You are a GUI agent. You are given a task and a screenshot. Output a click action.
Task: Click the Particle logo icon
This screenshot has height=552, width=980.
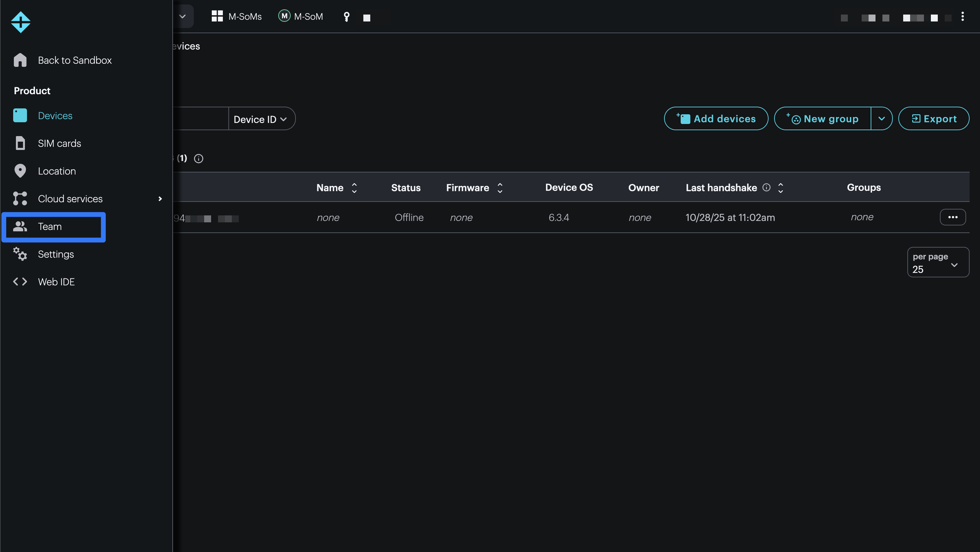point(20,22)
